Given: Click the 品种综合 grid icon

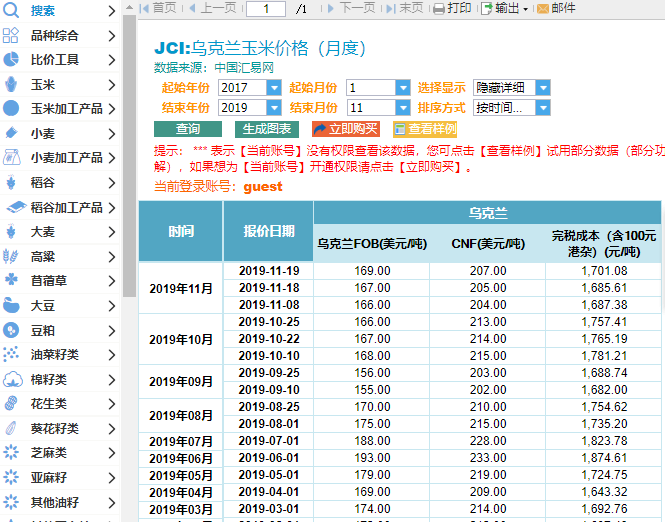Looking at the screenshot, I should 11,35.
